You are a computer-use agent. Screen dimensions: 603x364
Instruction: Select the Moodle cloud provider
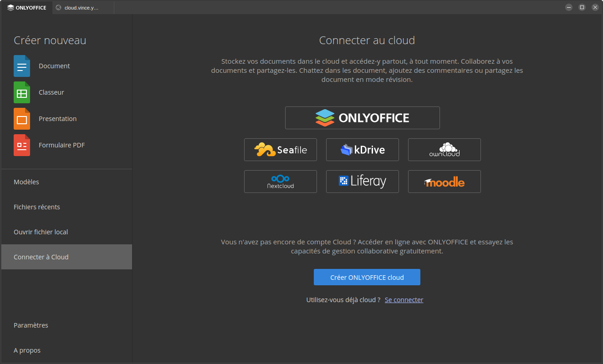click(x=444, y=182)
